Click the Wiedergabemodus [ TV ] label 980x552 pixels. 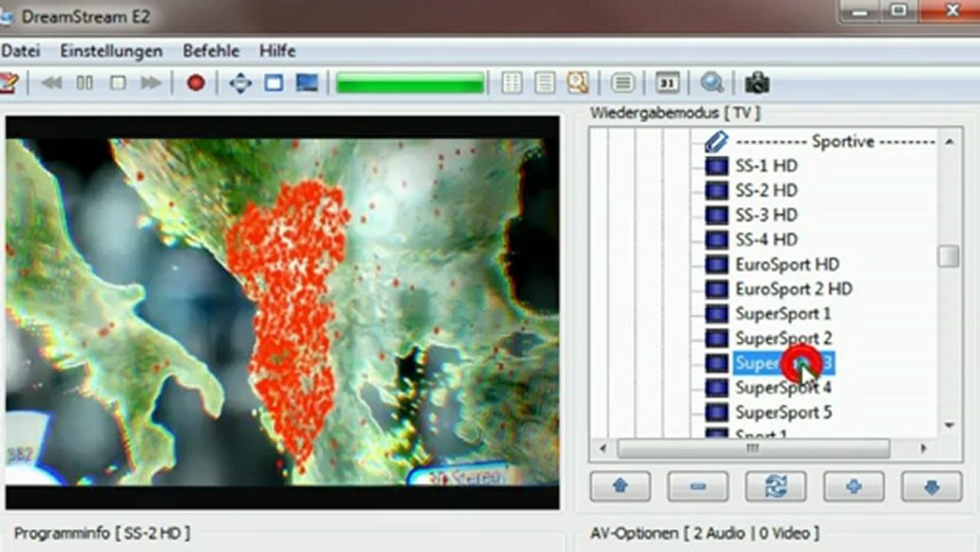pyautogui.click(x=675, y=113)
